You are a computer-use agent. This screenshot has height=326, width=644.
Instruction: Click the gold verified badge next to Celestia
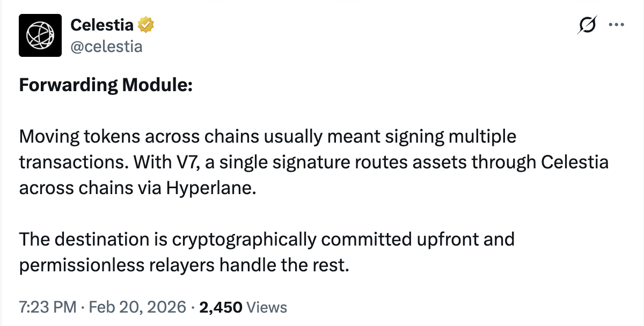pos(147,24)
